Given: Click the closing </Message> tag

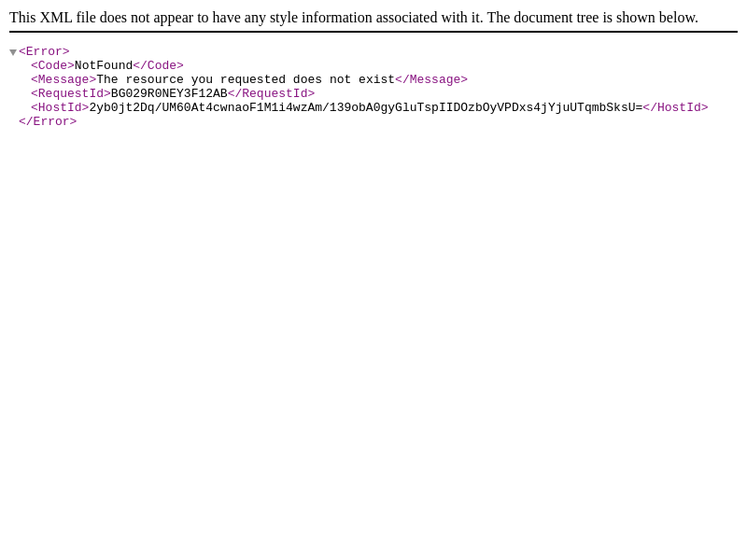Looking at the screenshot, I should (x=430, y=80).
